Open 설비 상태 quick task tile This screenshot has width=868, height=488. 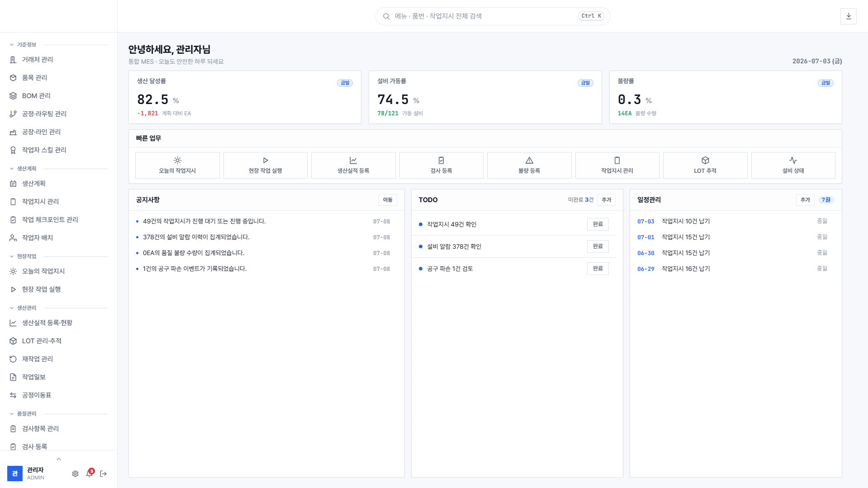(x=793, y=165)
